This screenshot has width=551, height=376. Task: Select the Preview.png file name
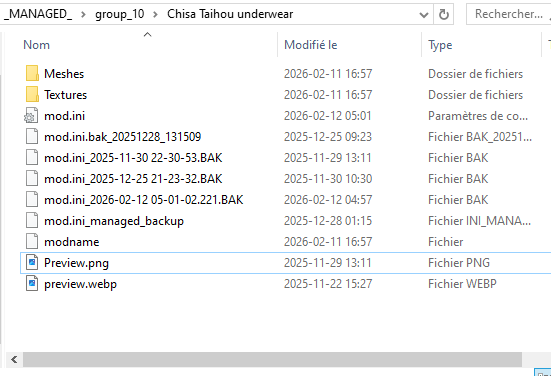(x=76, y=263)
